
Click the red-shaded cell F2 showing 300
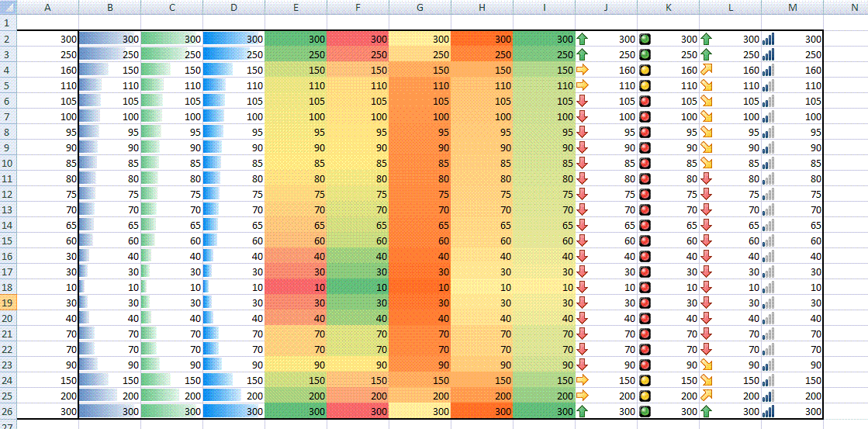click(358, 39)
